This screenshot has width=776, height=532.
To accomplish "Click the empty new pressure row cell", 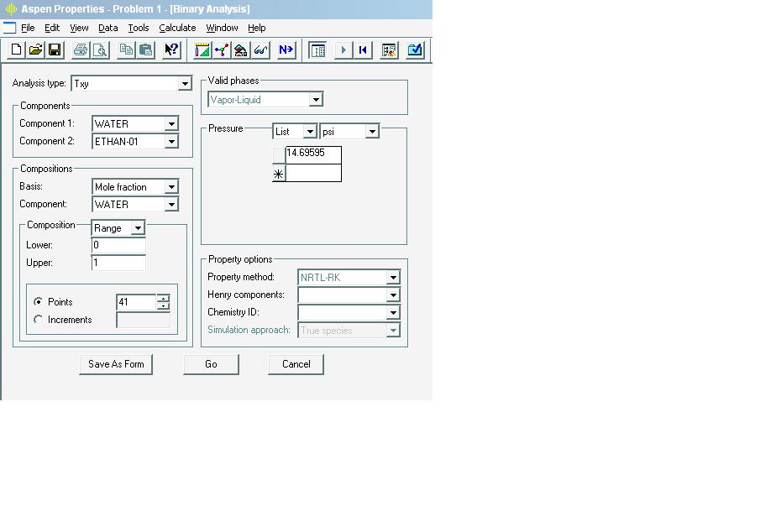I will click(313, 173).
